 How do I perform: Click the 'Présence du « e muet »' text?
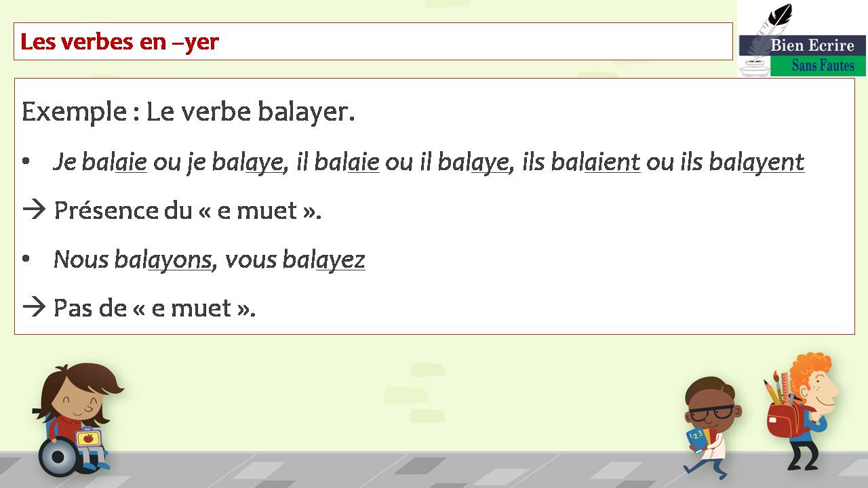point(187,211)
